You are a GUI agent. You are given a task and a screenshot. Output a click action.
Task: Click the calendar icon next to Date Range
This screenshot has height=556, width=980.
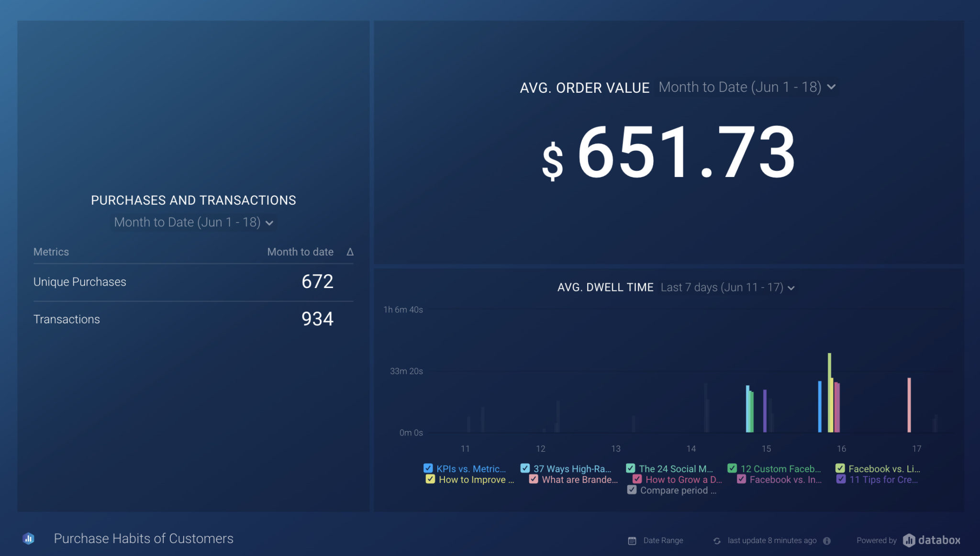coord(632,540)
